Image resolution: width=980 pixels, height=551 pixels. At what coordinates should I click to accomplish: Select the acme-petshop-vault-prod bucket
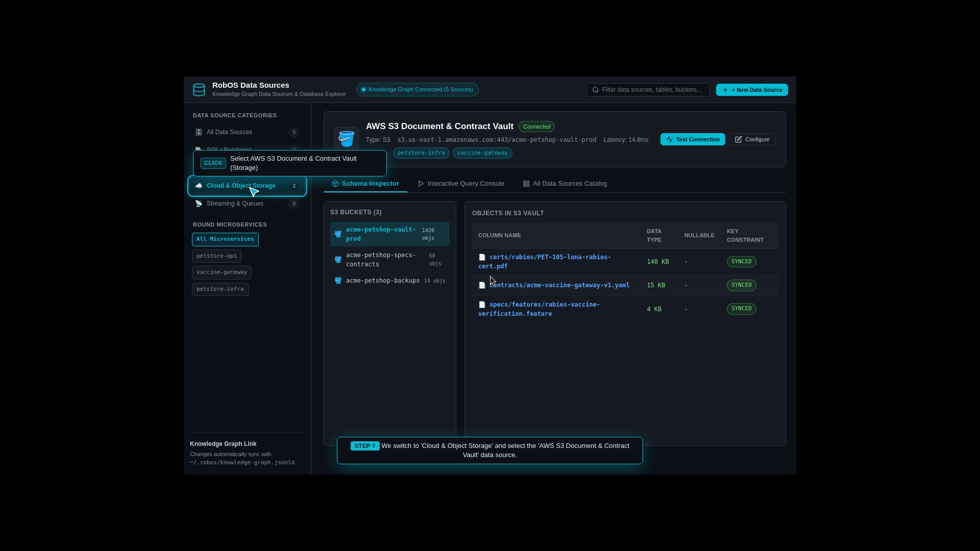click(x=390, y=234)
